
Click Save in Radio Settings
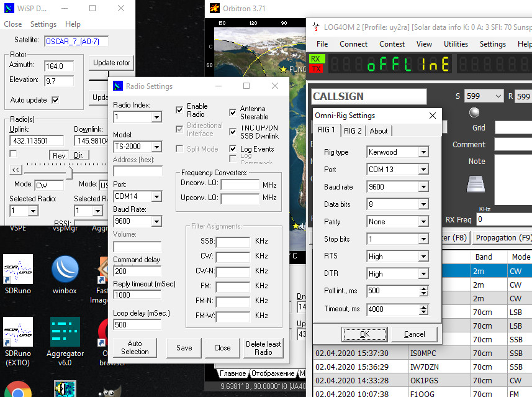[x=184, y=348]
